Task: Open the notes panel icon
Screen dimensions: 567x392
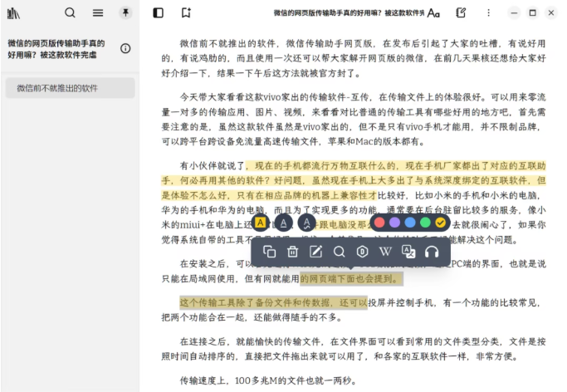Action: 461,13
